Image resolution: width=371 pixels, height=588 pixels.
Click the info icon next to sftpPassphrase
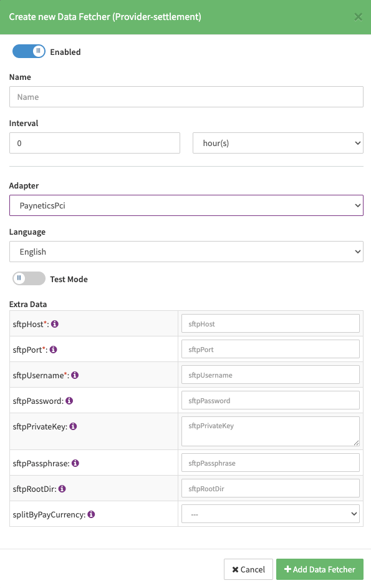[x=75, y=463]
